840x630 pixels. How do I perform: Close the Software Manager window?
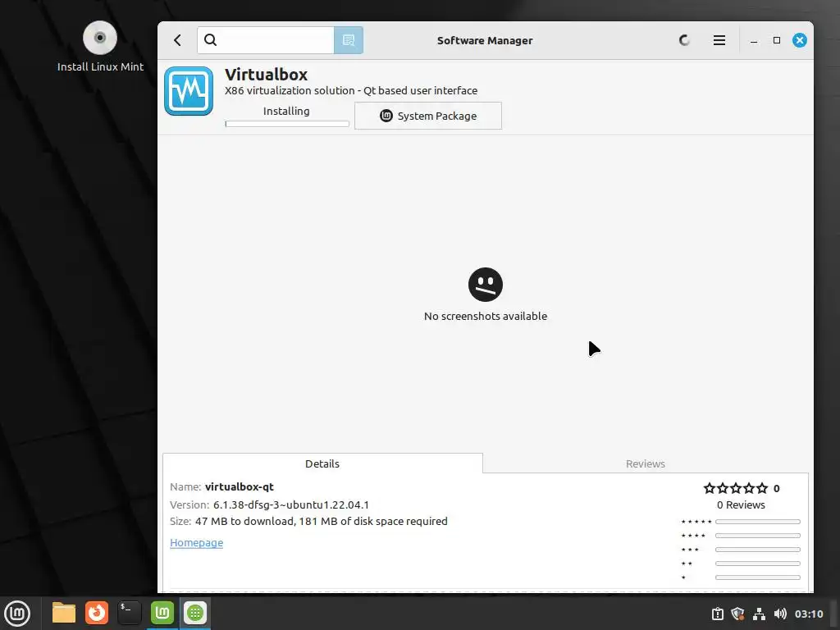799,40
